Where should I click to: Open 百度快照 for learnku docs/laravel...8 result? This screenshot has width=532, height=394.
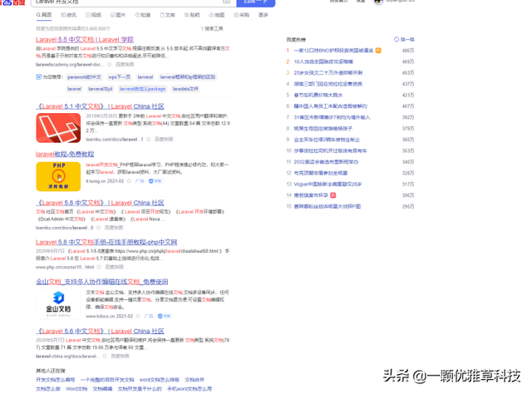(x=114, y=228)
